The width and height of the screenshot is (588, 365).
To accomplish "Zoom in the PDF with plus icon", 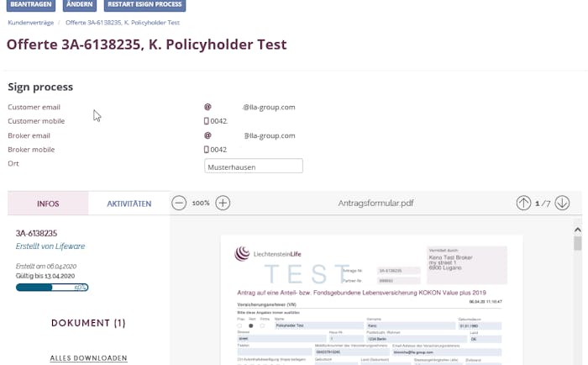I will pyautogui.click(x=223, y=204).
